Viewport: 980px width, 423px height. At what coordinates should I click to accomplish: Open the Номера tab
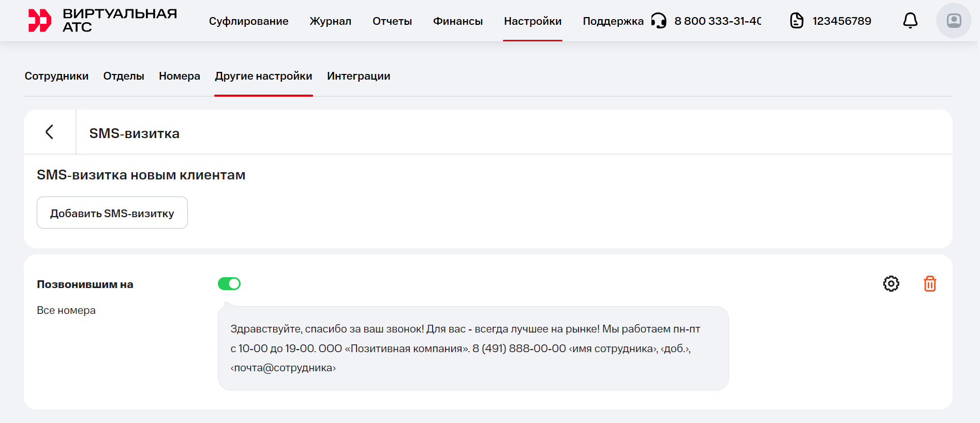(x=179, y=76)
